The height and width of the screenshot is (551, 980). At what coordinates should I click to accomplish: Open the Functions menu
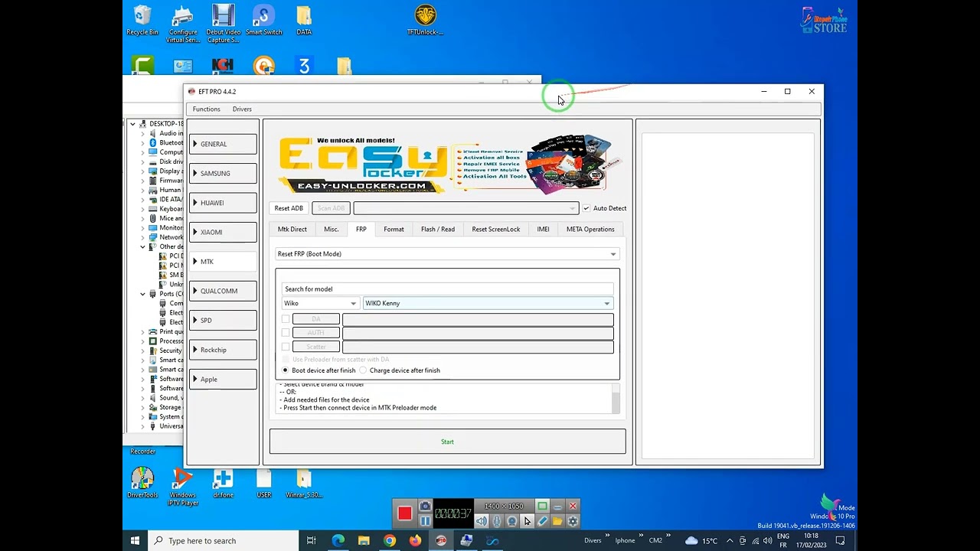pyautogui.click(x=207, y=109)
